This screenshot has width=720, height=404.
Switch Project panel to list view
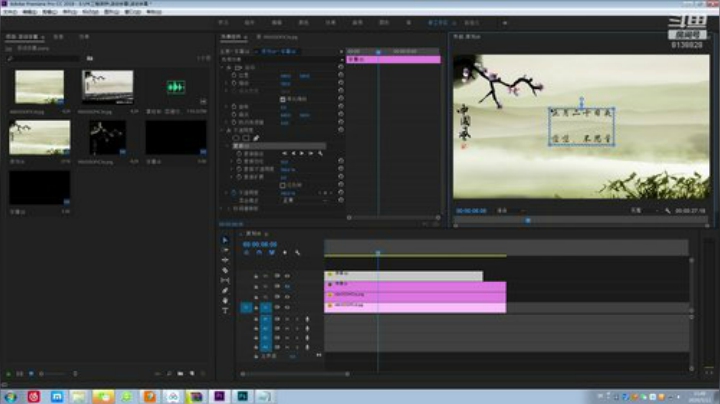(x=19, y=374)
